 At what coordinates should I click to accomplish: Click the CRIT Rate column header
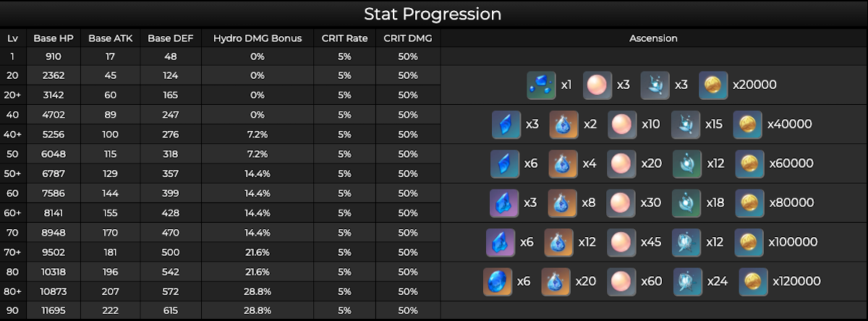pyautogui.click(x=344, y=38)
